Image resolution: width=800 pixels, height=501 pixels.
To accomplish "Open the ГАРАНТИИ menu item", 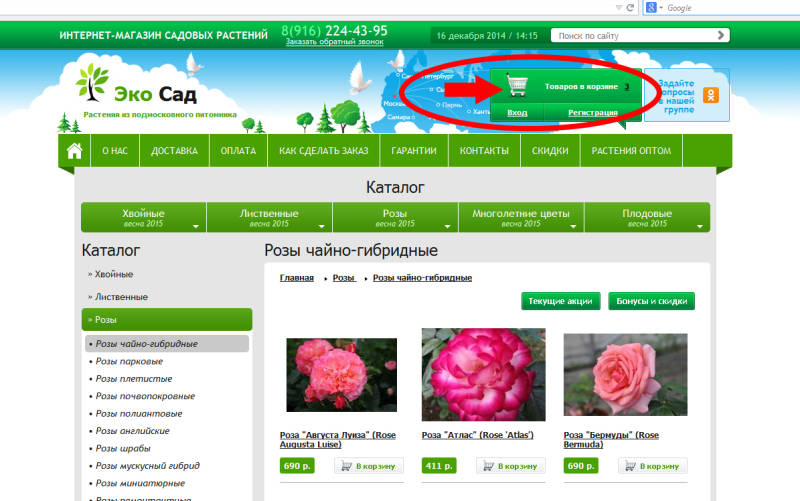I will coord(414,151).
